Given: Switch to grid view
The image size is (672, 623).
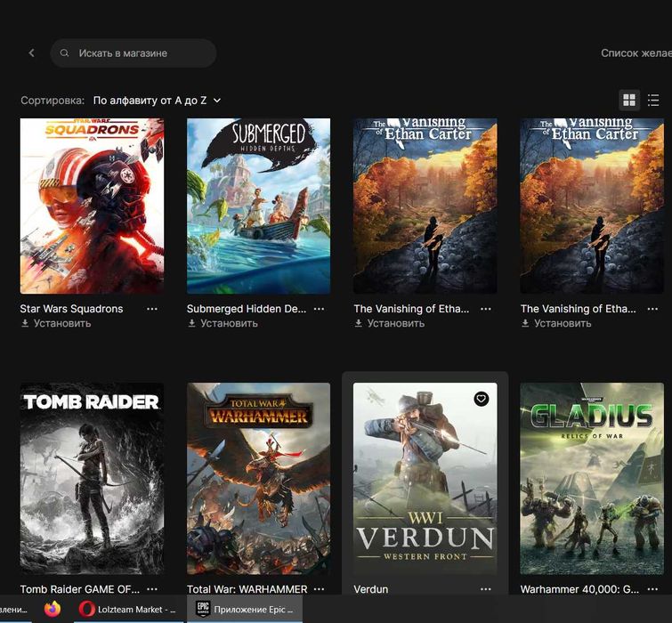Looking at the screenshot, I should (629, 101).
